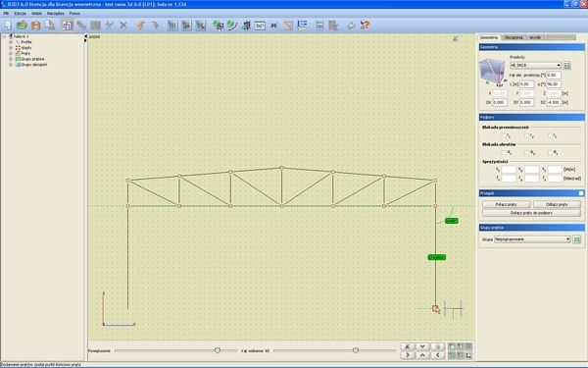
Task: Toggle the φz rotation lock checkbox
Action: [x=550, y=152]
